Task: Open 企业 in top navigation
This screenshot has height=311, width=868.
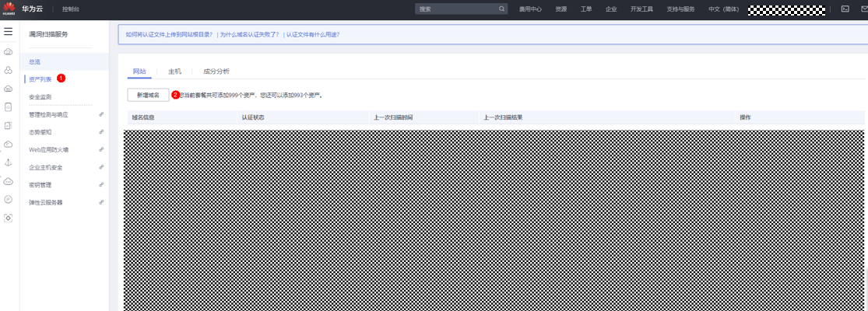Action: click(x=611, y=9)
